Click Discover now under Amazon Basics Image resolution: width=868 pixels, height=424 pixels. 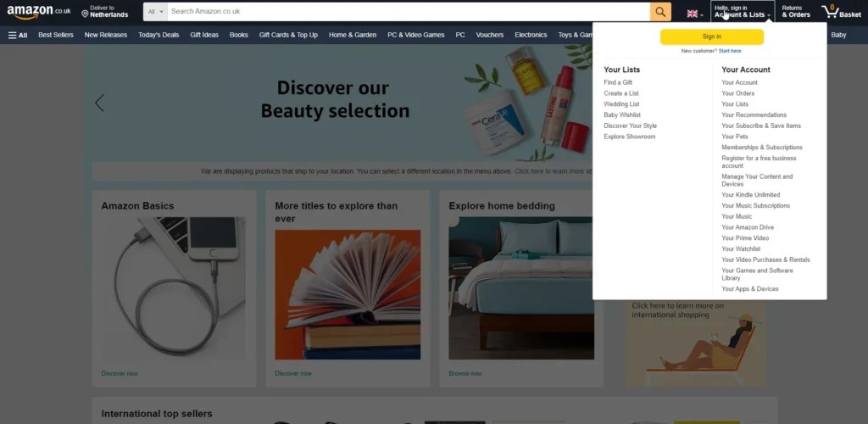coord(120,374)
